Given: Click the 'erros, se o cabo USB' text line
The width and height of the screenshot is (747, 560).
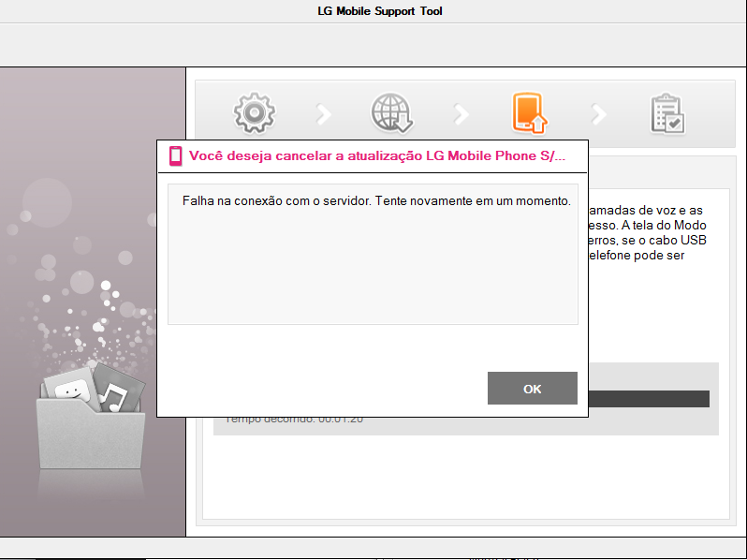Looking at the screenshot, I should coord(648,241).
